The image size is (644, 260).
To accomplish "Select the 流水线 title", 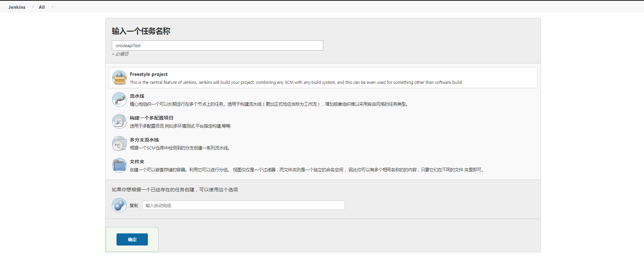I will point(137,96).
